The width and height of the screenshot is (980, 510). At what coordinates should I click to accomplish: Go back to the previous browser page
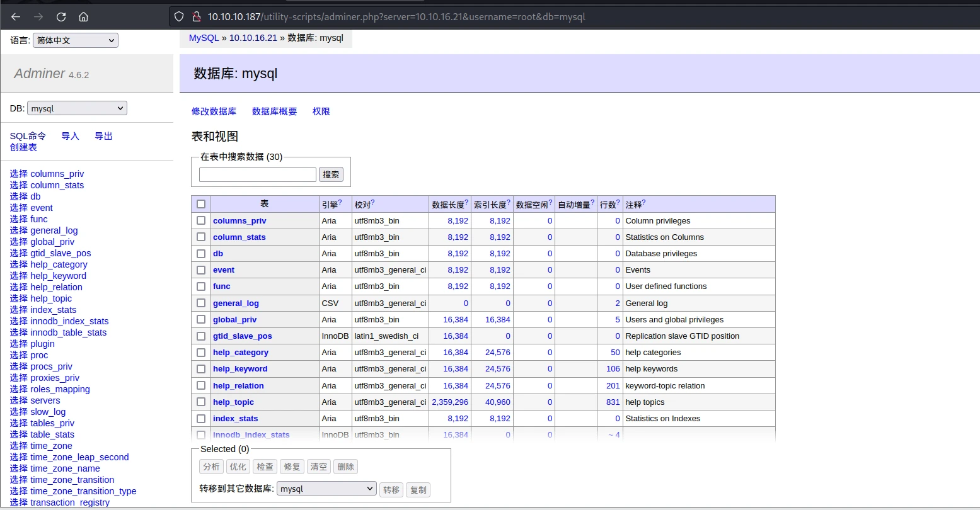[16, 16]
